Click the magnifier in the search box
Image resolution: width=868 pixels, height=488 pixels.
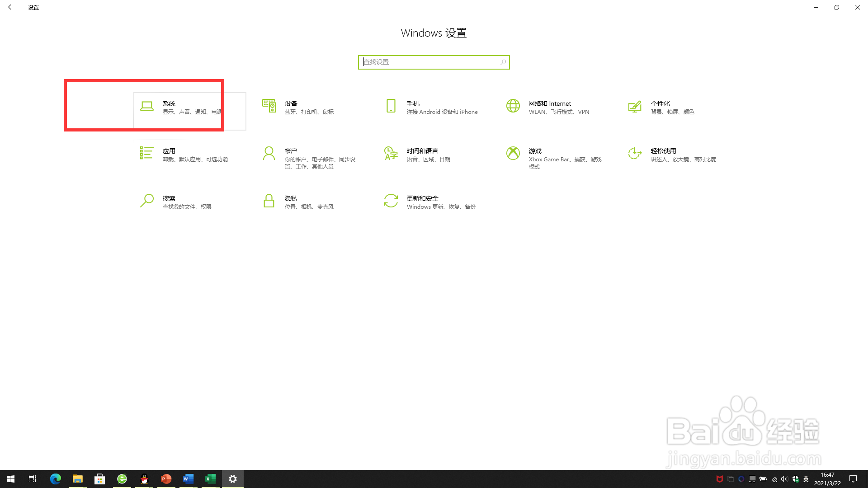(503, 62)
